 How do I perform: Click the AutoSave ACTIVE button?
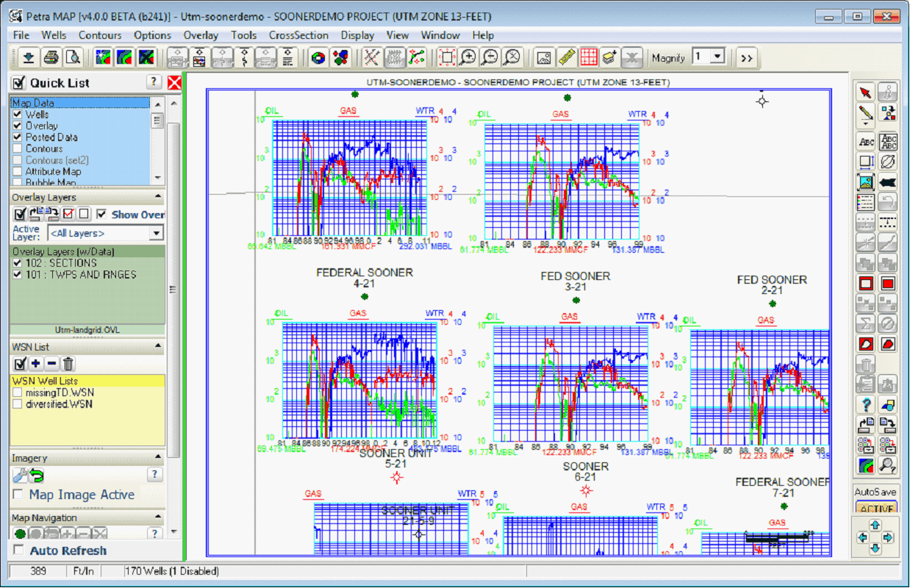pyautogui.click(x=876, y=509)
